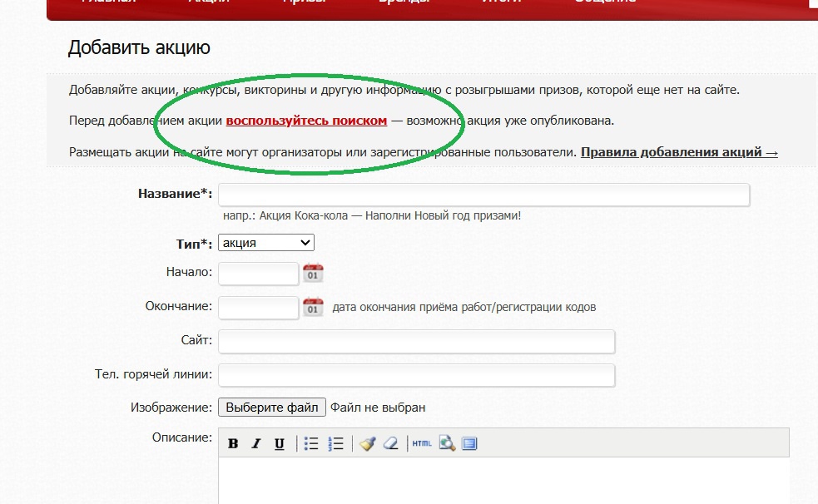
Task: Expand the Тип dropdown showing акция
Action: point(266,243)
